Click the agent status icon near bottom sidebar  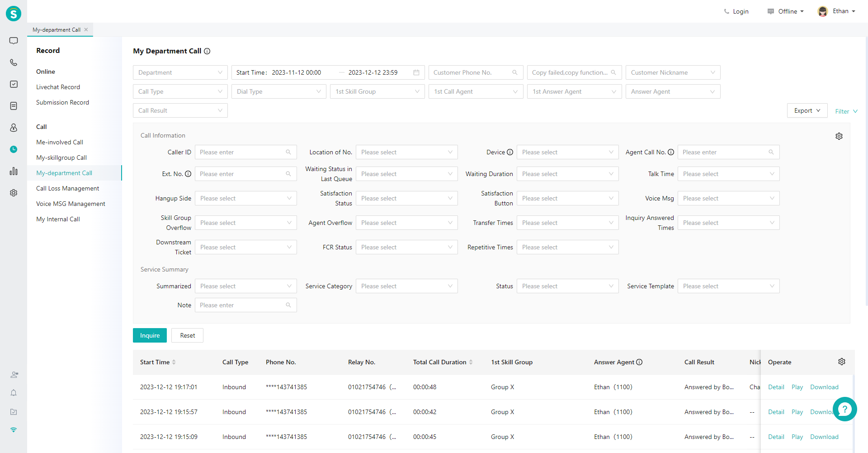[14, 375]
